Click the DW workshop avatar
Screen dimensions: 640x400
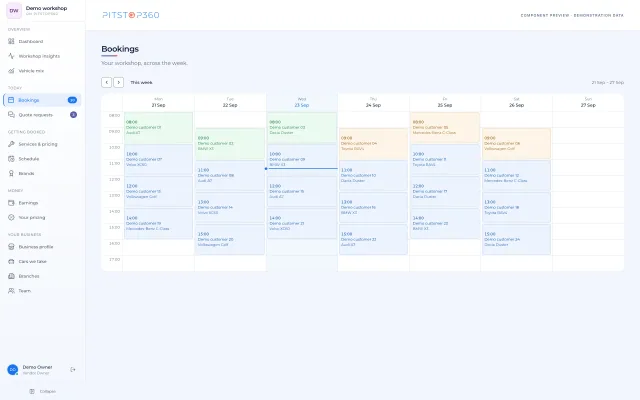14,11
